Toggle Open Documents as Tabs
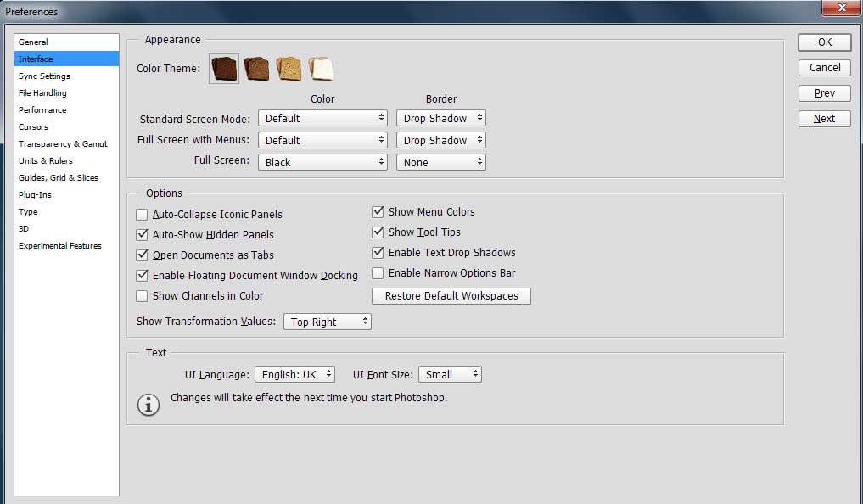863x504 pixels. point(142,255)
